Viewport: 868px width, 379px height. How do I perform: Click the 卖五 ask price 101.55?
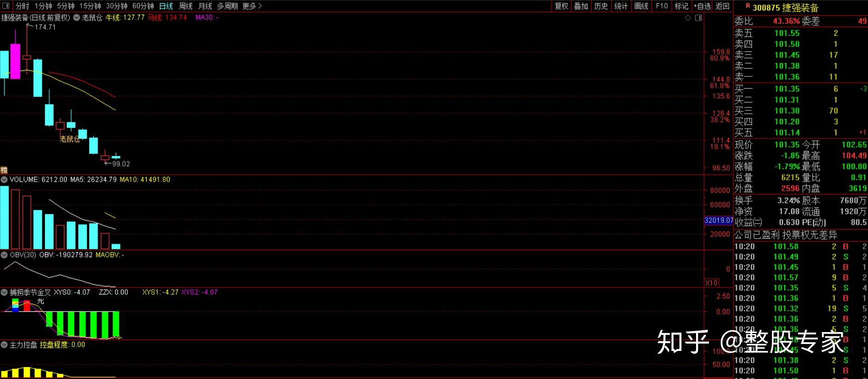pyautogui.click(x=787, y=33)
